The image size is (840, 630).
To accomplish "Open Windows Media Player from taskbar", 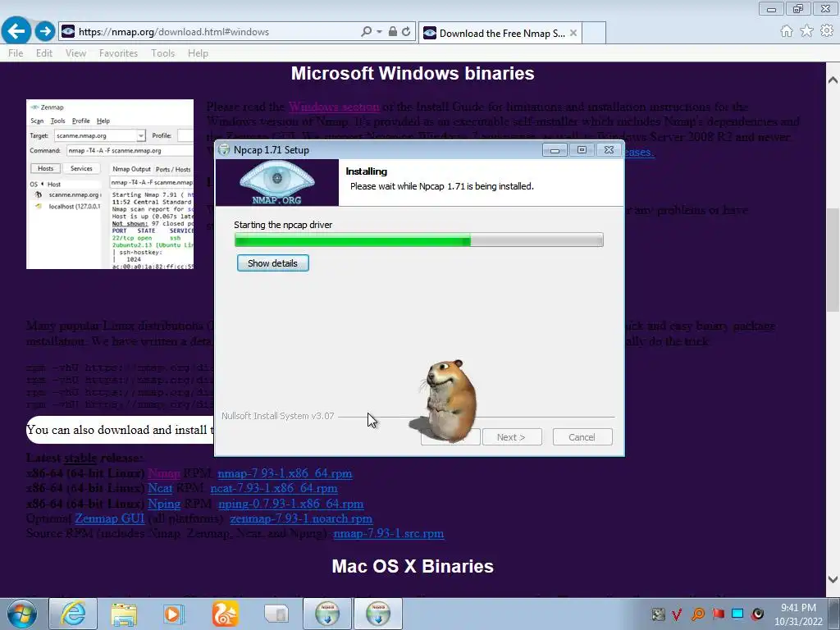I will pos(173,614).
